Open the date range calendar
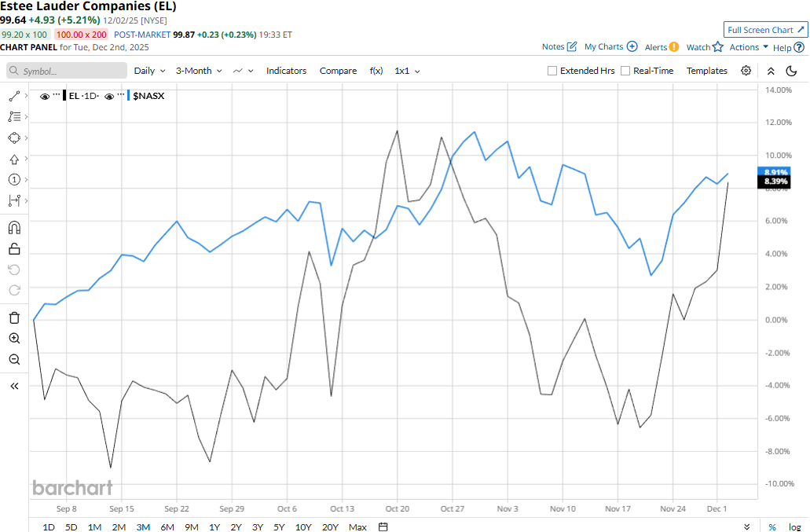 (383, 526)
